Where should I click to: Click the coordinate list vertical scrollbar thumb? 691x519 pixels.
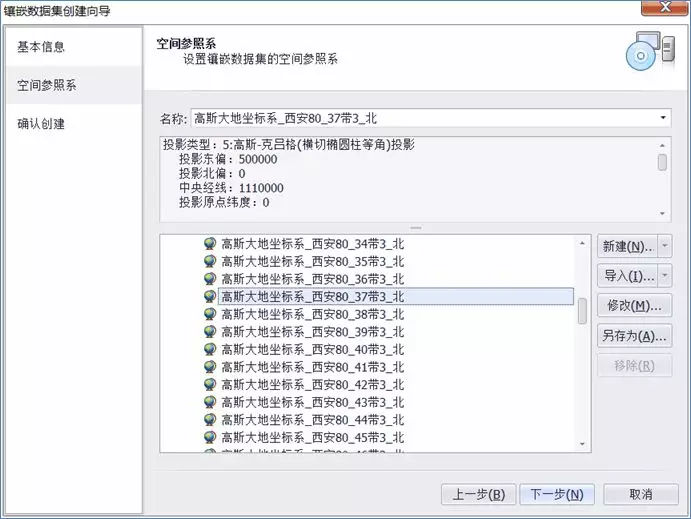point(582,311)
